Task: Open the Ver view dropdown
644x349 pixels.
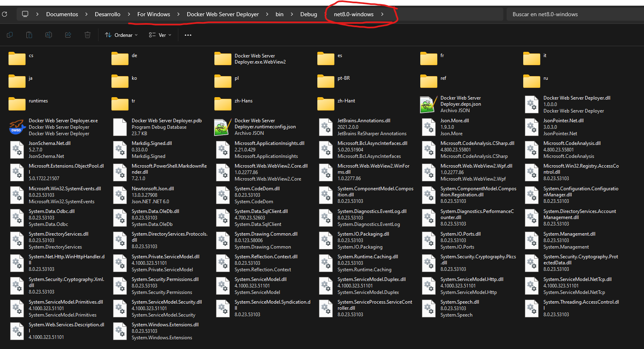Action: click(x=160, y=35)
